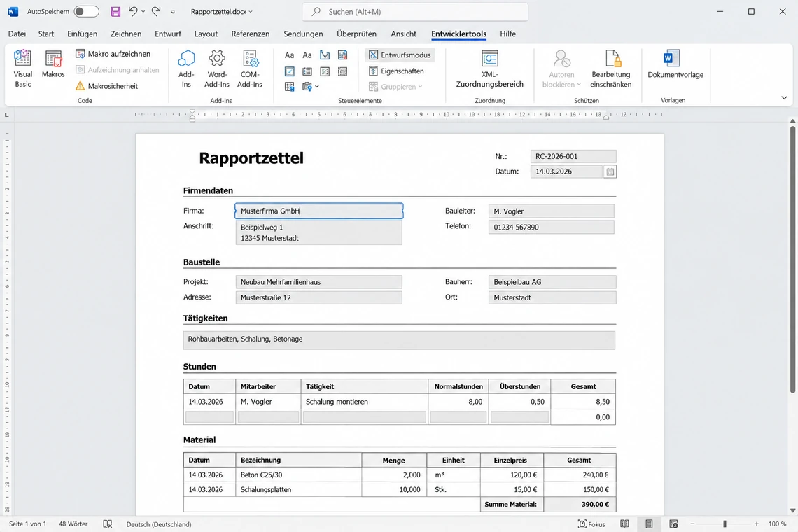This screenshot has width=798, height=532.
Task: Switch to the Layout tab
Action: (206, 34)
